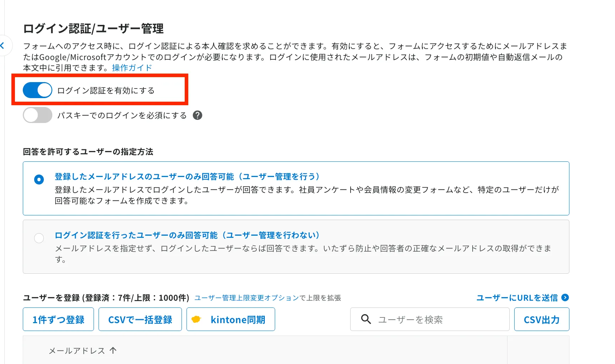The width and height of the screenshot is (615, 364).
Task: Click the ログイン認証を有効にする label text
Action: click(106, 91)
